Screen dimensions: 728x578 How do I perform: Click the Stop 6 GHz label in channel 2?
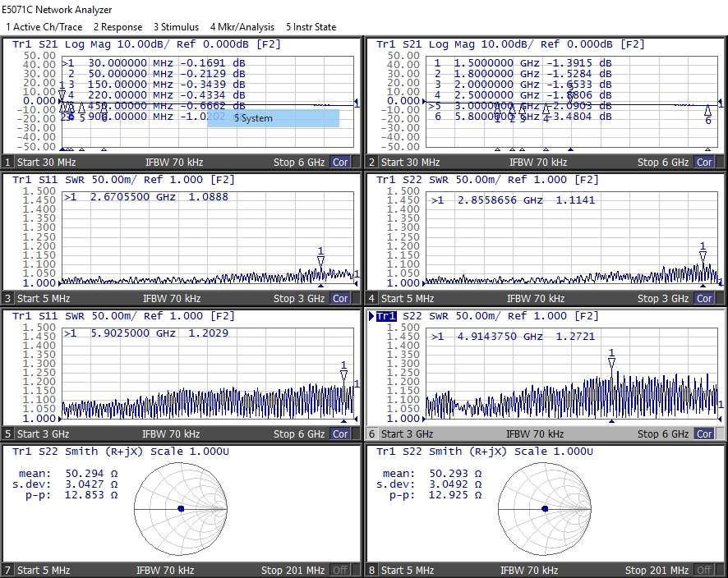click(662, 162)
